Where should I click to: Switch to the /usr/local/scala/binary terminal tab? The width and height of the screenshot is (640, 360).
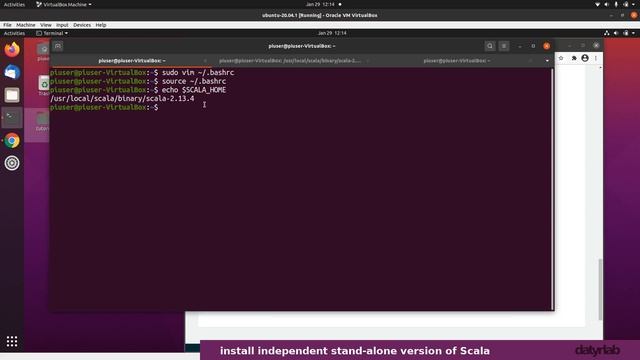290,61
